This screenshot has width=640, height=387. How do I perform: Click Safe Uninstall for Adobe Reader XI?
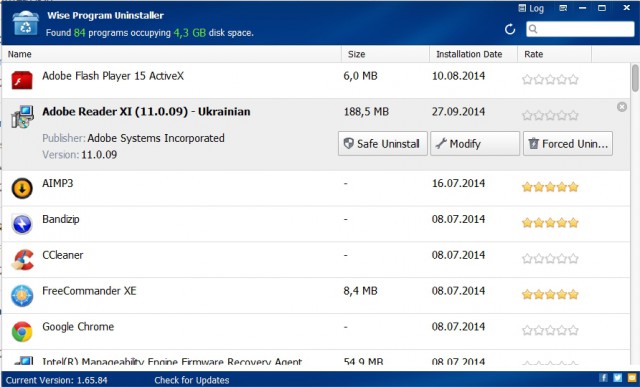[x=382, y=144]
